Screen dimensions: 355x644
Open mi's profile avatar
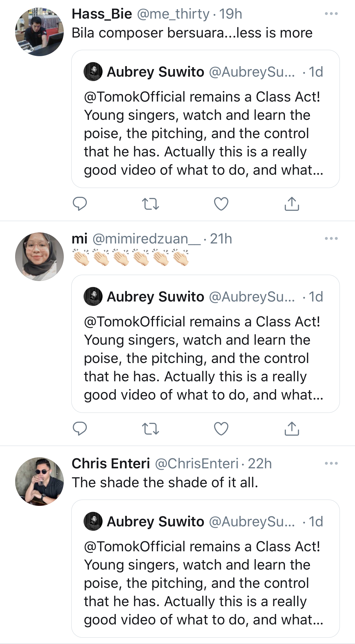[x=39, y=257]
